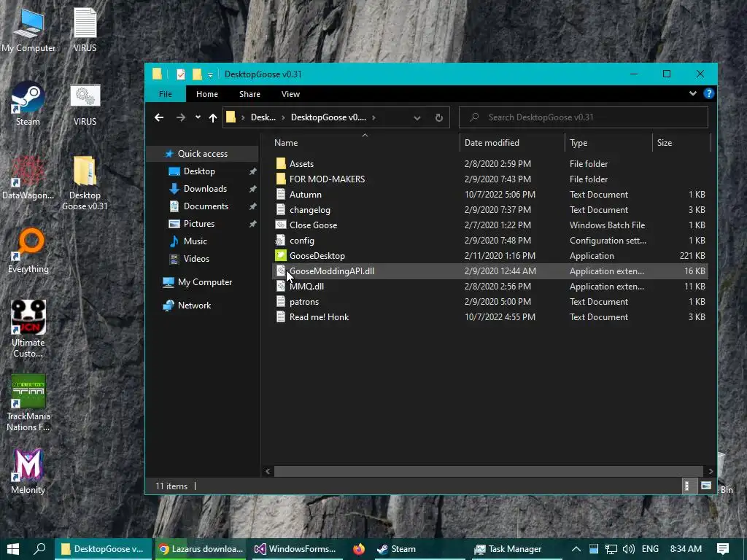Launch the Everything search shortcut
This screenshot has width=747, height=560.
point(28,251)
